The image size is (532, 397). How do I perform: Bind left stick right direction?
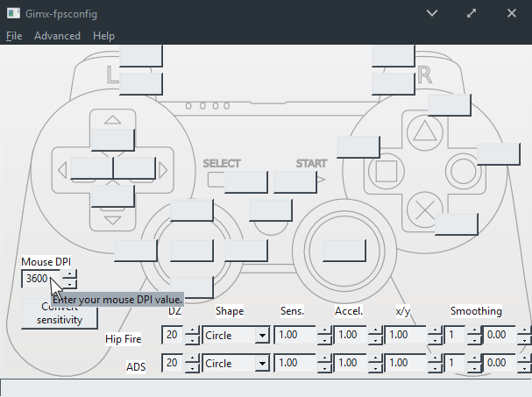246,251
